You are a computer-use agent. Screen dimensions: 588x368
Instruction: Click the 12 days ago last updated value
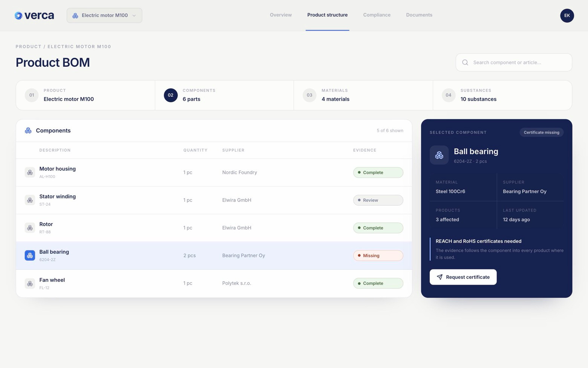point(516,220)
